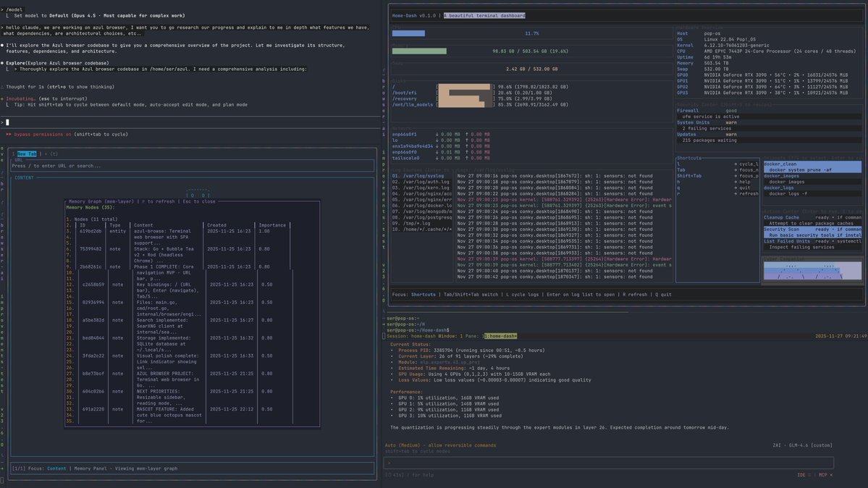The image size is (868, 488).
Task: Select the New Tab tab in Azul browser
Action: [27, 154]
